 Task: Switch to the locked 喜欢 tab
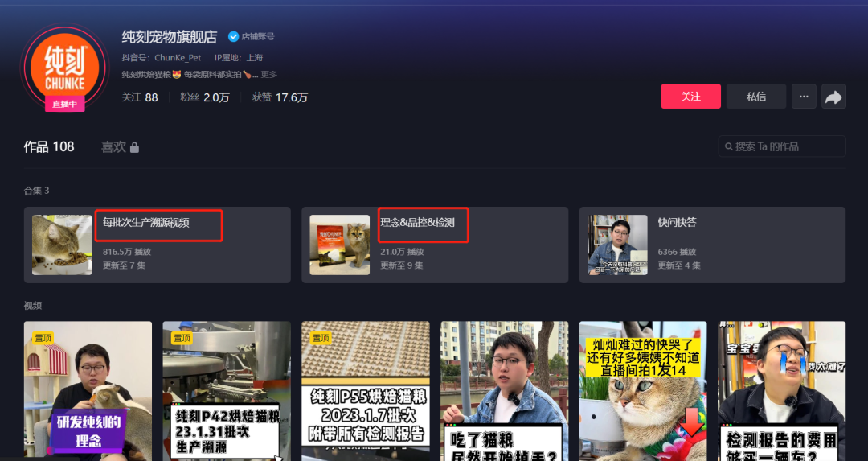[120, 147]
